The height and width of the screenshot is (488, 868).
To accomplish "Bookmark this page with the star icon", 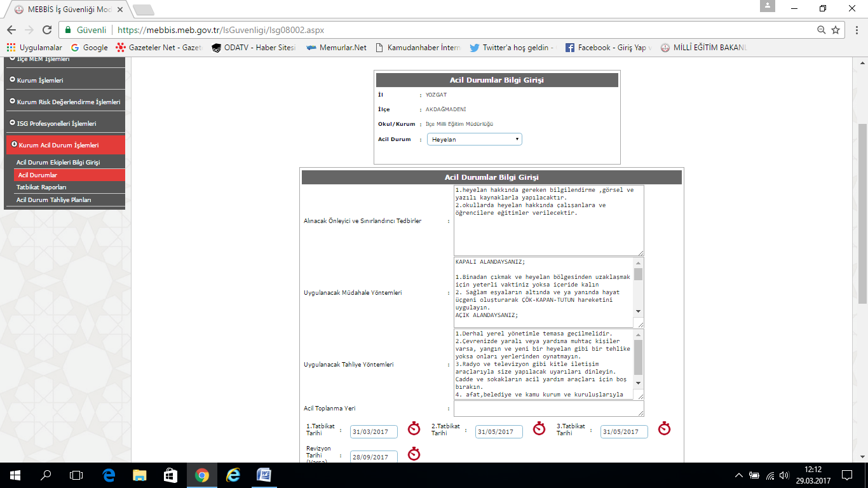I will point(836,30).
